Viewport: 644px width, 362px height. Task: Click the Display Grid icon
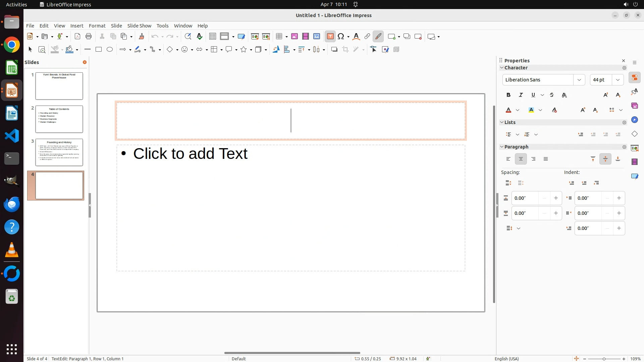(212, 37)
